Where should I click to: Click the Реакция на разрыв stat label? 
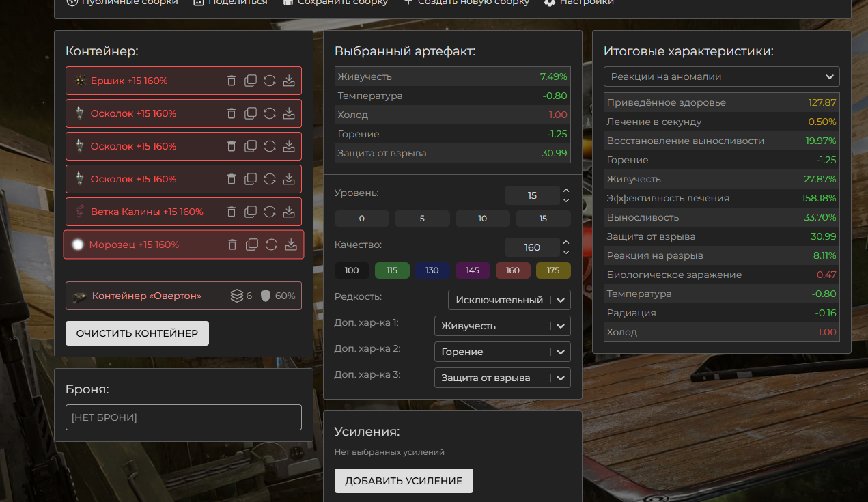(x=655, y=255)
